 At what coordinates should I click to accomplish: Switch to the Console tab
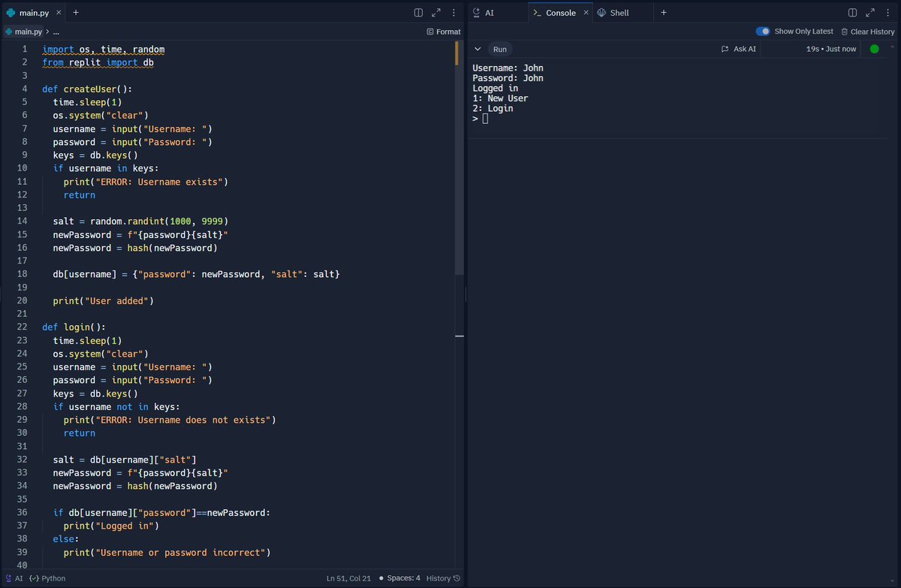pos(560,13)
